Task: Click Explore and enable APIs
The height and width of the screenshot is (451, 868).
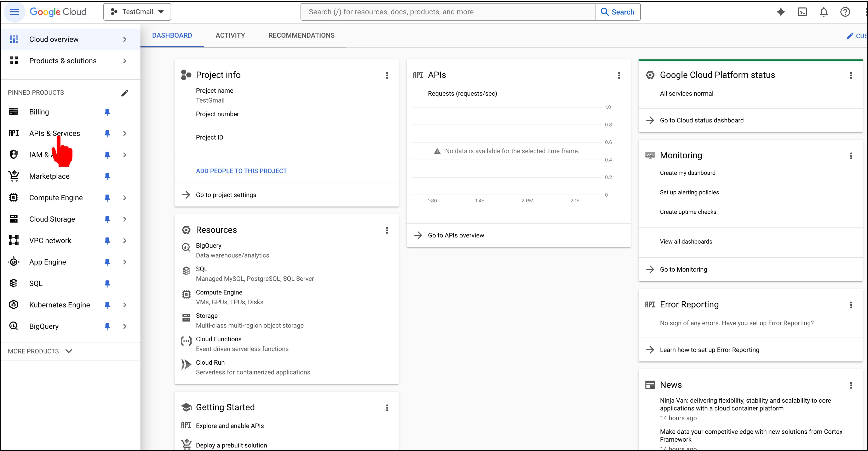Action: (x=229, y=426)
